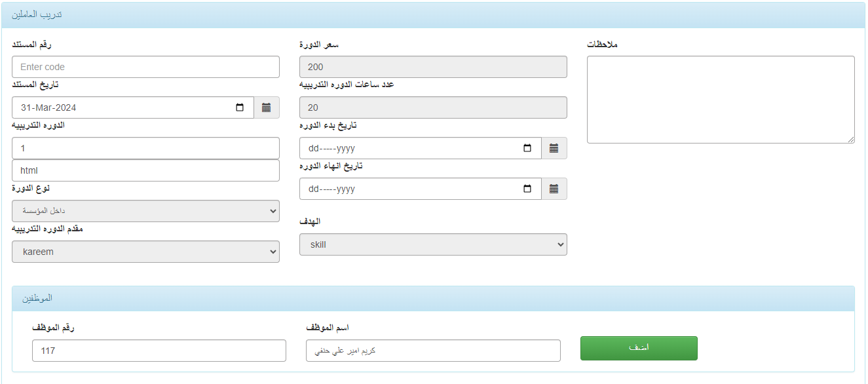
Task: Click the course price field showing 200
Action: (433, 67)
